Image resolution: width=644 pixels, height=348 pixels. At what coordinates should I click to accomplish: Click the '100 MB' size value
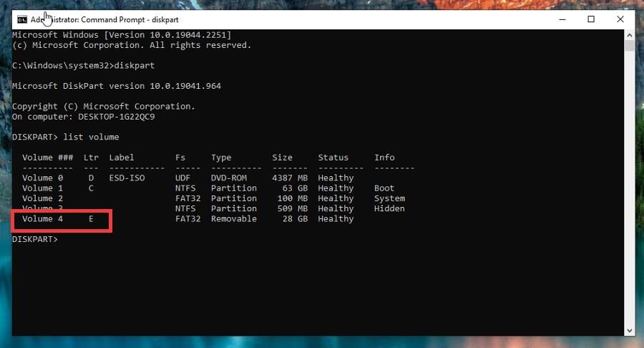click(x=293, y=198)
